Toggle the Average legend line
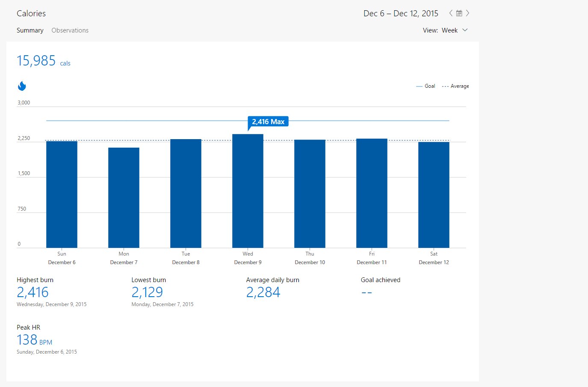 [x=455, y=86]
